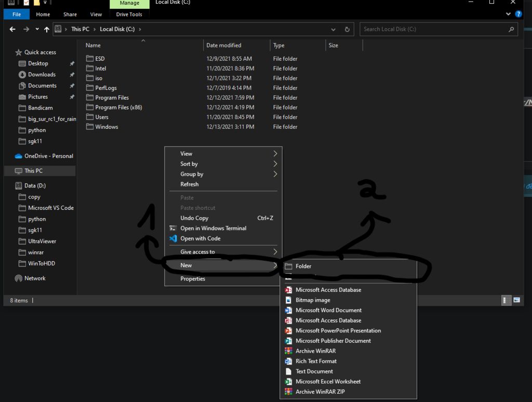Create a new Bitmap image
The image size is (532, 402).
(x=348, y=300)
